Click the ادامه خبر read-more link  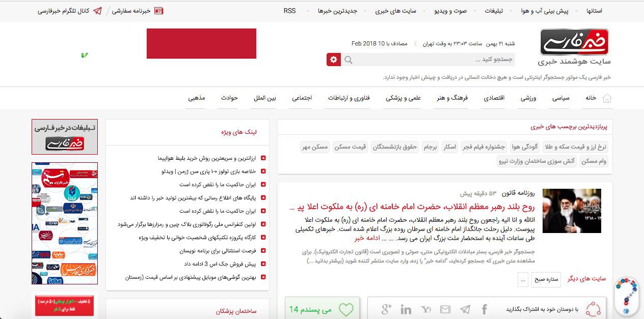[368, 238]
